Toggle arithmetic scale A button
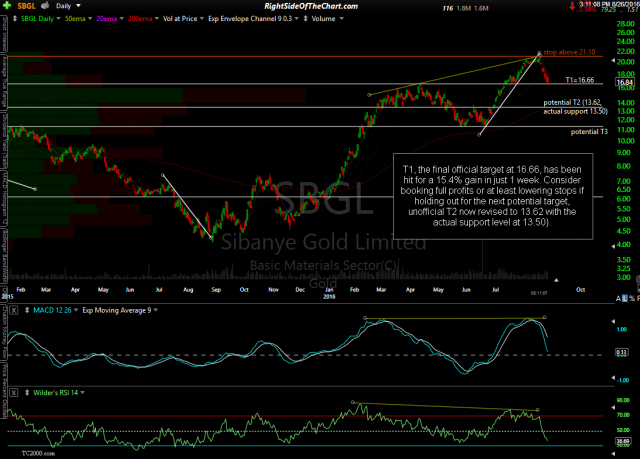 click(618, 299)
